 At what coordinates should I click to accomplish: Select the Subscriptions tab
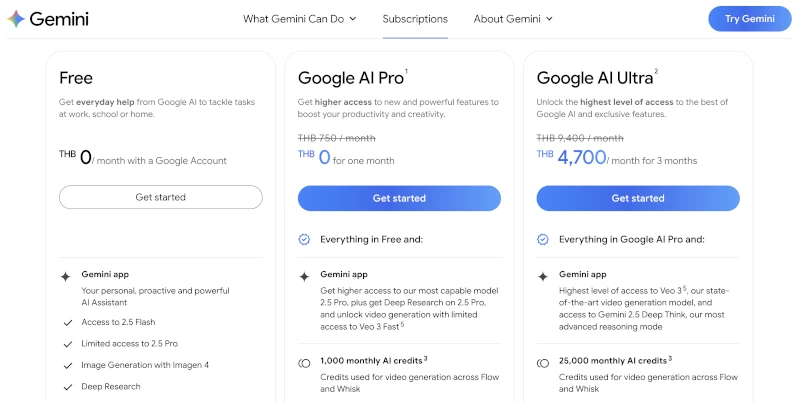415,19
